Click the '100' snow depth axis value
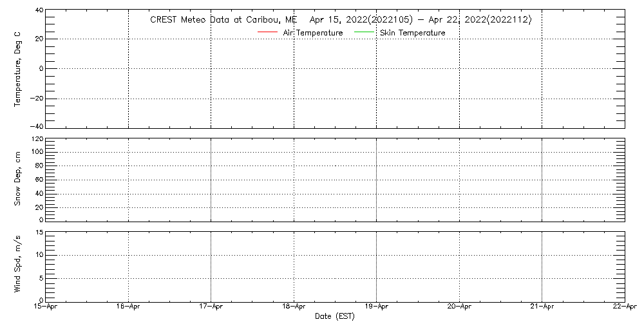 point(38,152)
